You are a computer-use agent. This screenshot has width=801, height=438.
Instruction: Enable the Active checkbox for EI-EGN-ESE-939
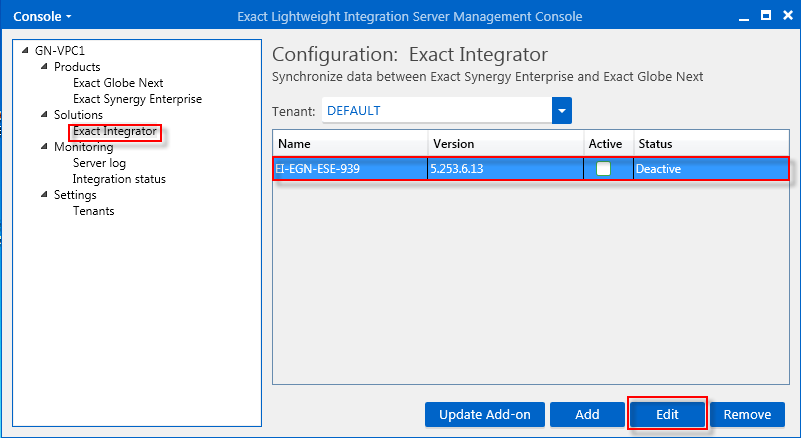[x=603, y=169]
